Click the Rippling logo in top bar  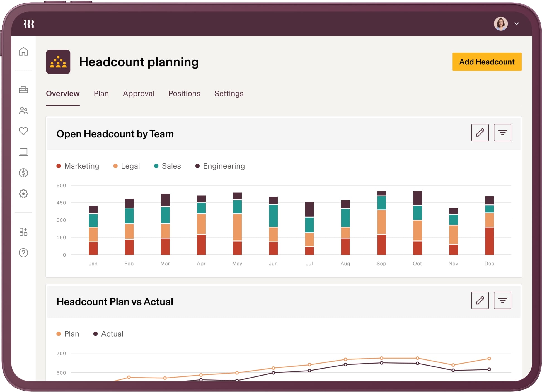(29, 24)
